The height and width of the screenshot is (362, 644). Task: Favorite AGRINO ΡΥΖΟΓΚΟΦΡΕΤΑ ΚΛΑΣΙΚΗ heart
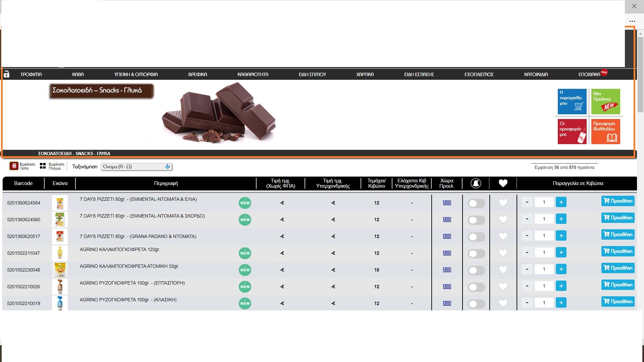[x=503, y=303]
